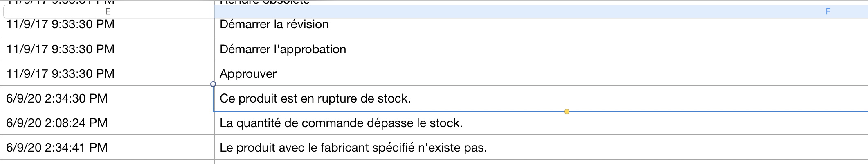Image resolution: width=868 pixels, height=164 pixels.
Task: Select the '6/9/20 2:34:41 PM' cell
Action: 108,147
